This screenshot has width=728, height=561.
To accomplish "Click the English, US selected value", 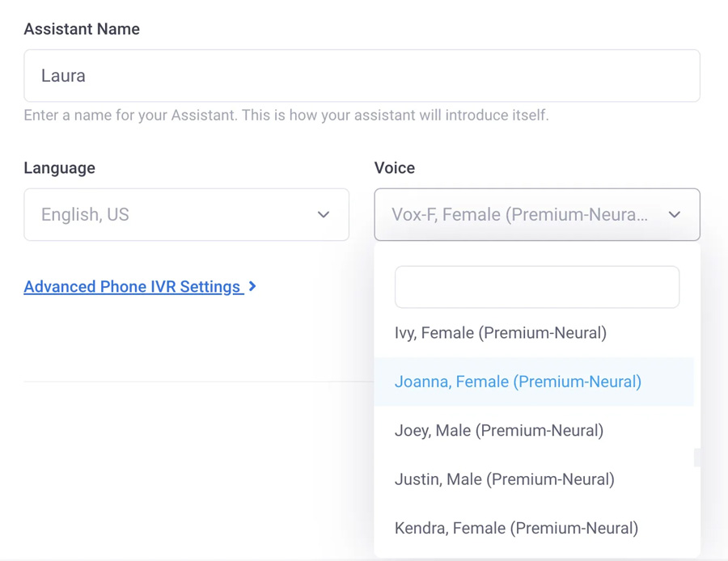I will coord(85,215).
